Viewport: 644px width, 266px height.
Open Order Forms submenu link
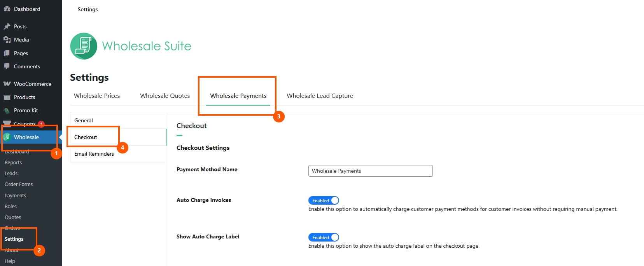pos(19,184)
